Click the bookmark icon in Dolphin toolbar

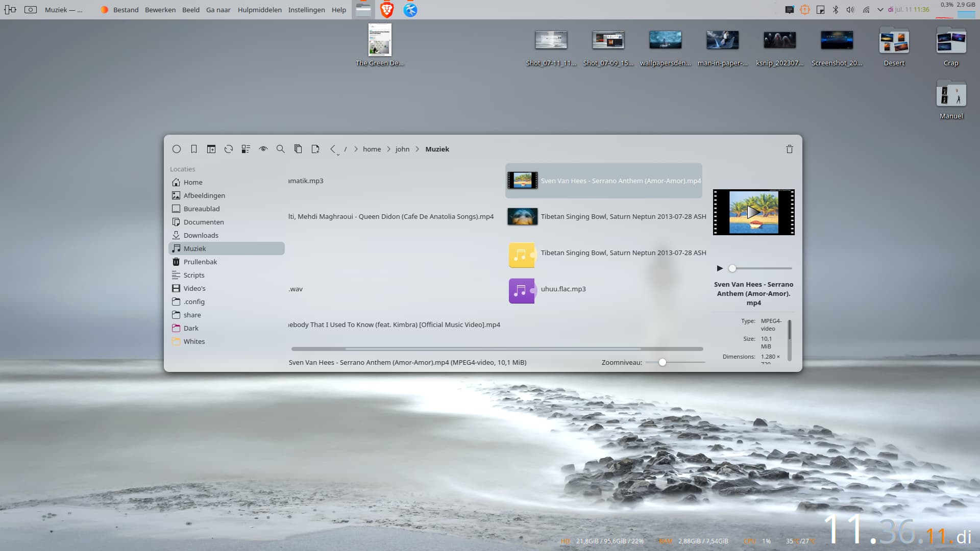(x=194, y=149)
